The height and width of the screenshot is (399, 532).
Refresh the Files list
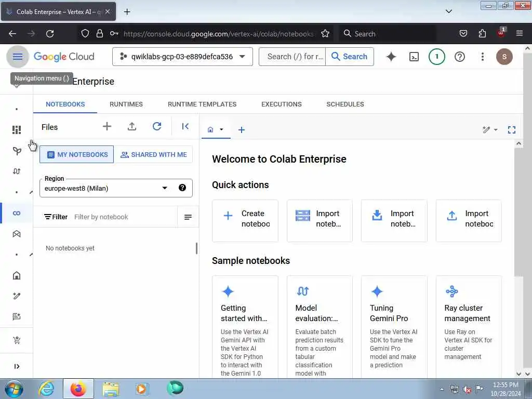tap(157, 127)
